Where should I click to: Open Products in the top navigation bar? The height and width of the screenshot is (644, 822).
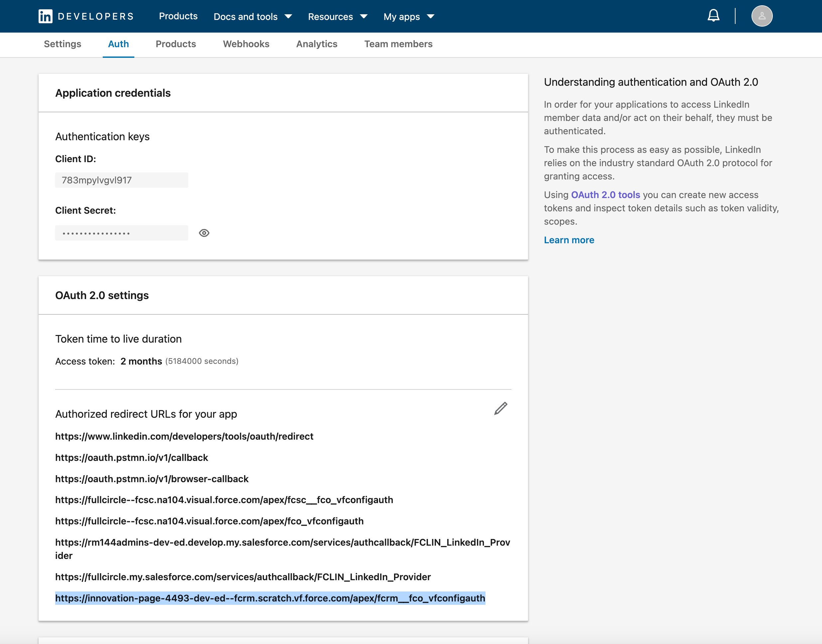click(178, 16)
